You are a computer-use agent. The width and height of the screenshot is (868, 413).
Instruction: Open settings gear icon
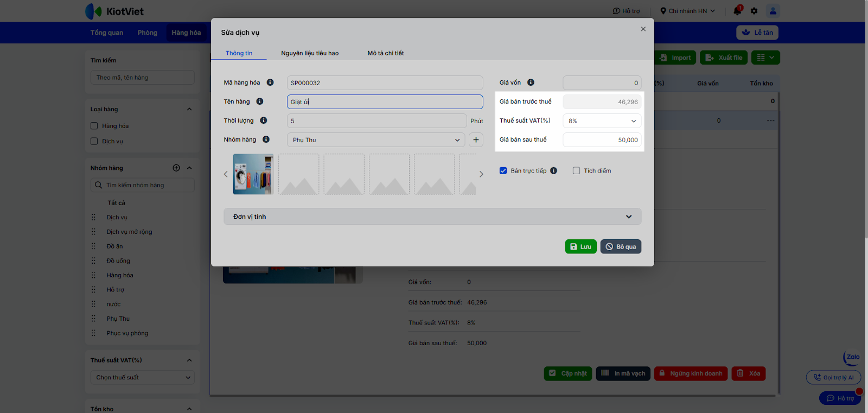tap(754, 11)
